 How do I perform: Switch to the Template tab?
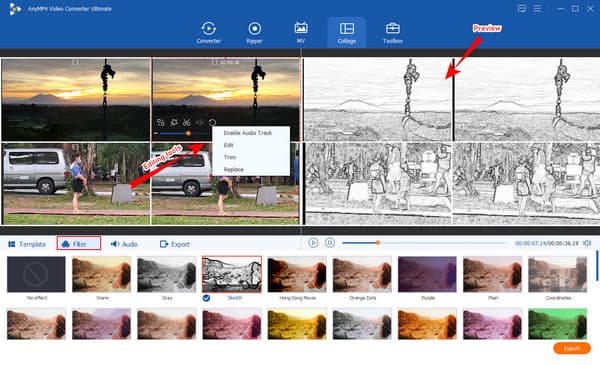(27, 244)
